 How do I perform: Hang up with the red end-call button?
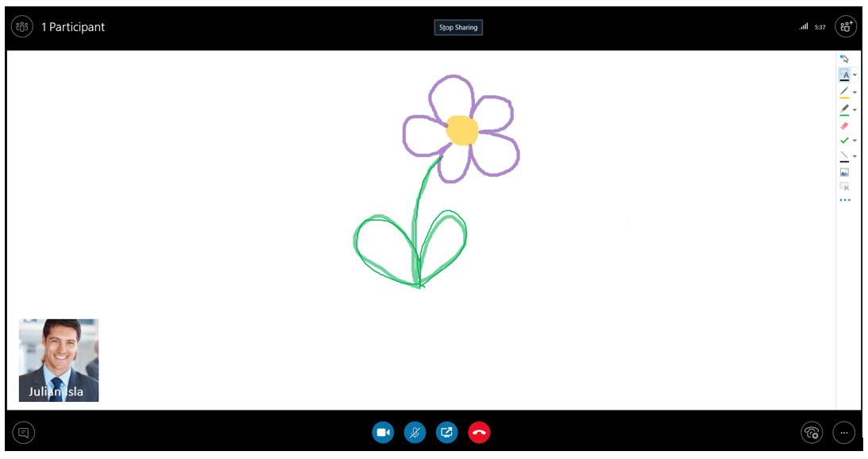pos(479,433)
